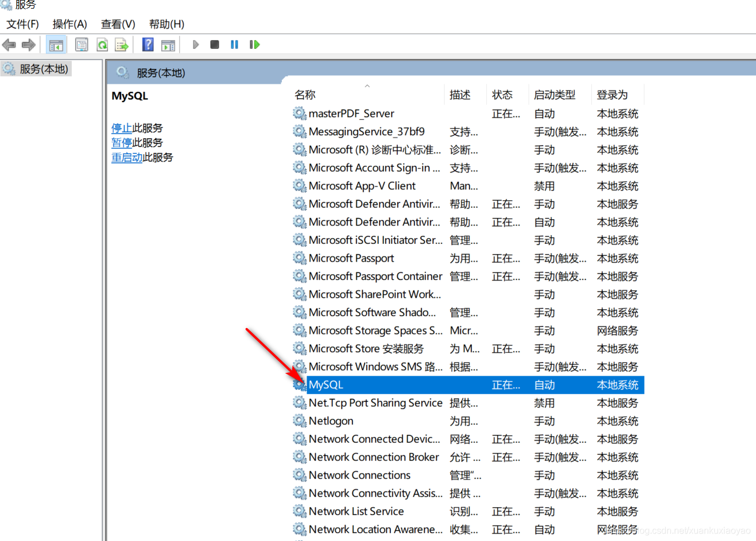The image size is (756, 541).
Task: Select Microsoft (R) 诊断中心标准 service
Action: coord(375,150)
